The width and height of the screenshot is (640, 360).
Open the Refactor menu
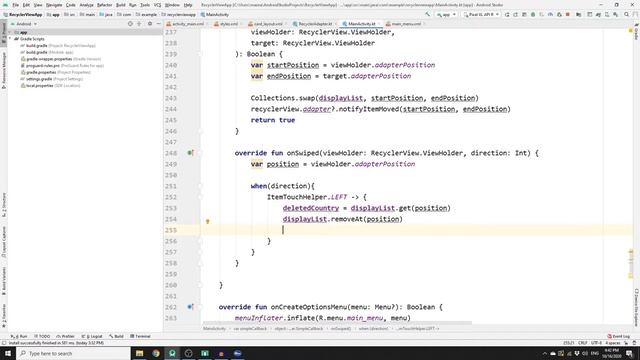(104, 5)
